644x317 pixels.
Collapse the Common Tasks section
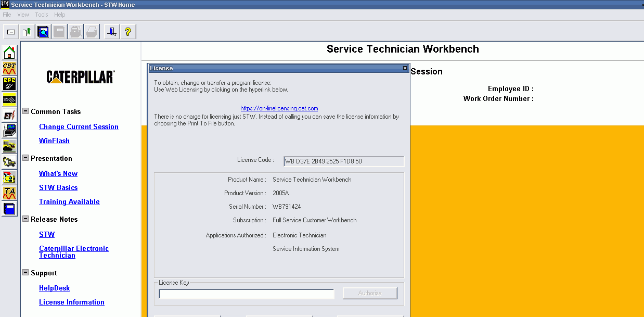pos(25,111)
